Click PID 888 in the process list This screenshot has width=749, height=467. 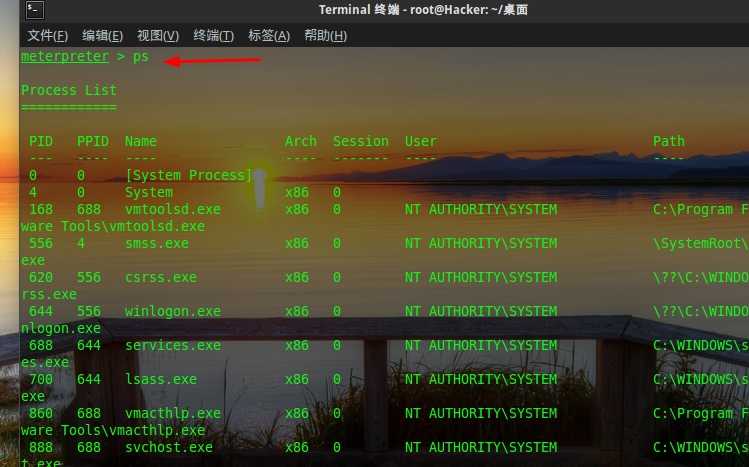(x=41, y=447)
